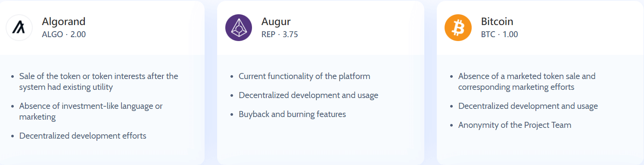Click Bitcoin's 'Decentralized development and usage' bullet
Viewport: 644px width, 165px height.
(x=528, y=106)
